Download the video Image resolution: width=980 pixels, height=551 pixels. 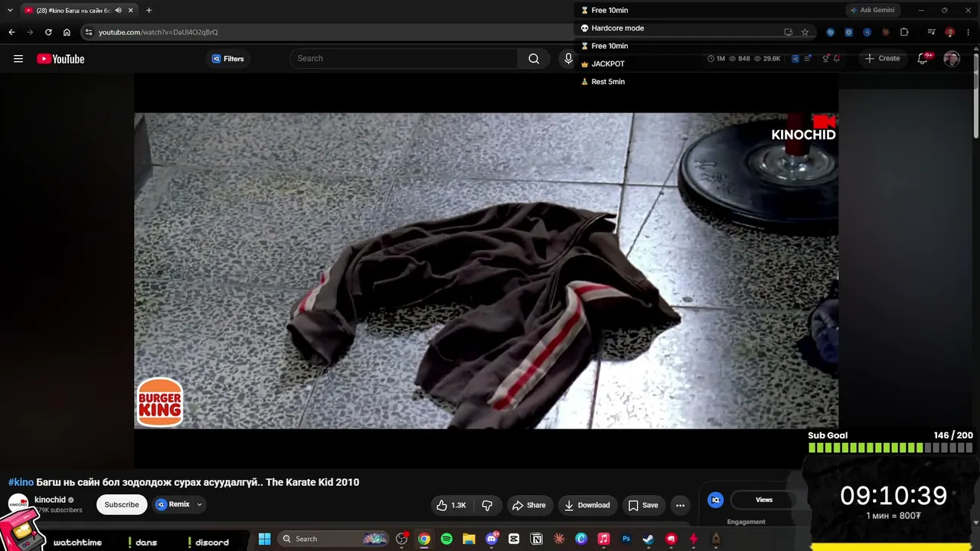[x=587, y=505]
